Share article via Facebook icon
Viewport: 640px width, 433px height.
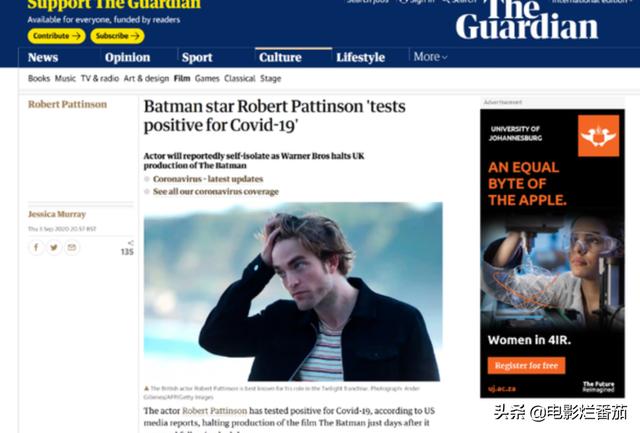coord(36,247)
